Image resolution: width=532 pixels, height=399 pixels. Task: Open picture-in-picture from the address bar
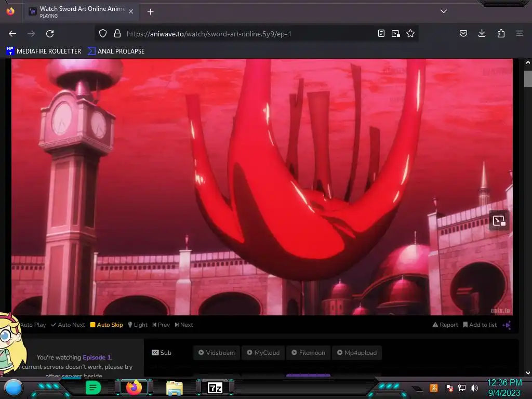click(x=395, y=34)
